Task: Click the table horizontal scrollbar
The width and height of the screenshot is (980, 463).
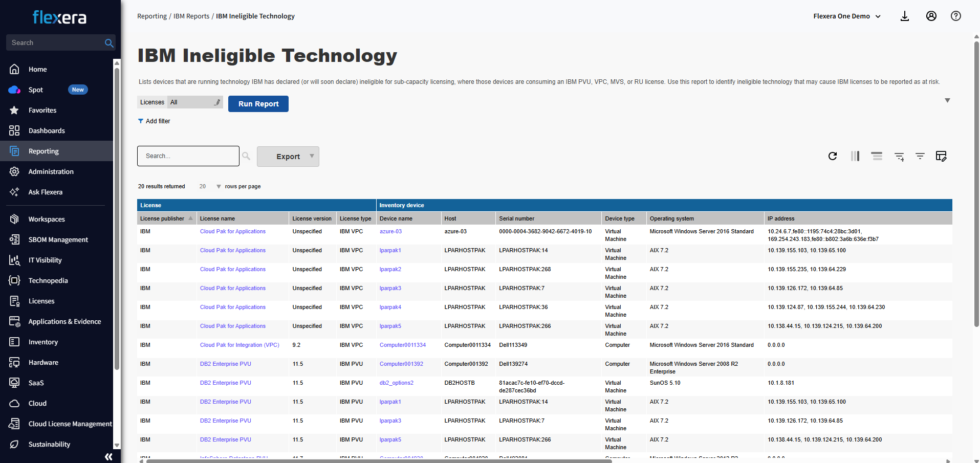Action: pos(379,461)
